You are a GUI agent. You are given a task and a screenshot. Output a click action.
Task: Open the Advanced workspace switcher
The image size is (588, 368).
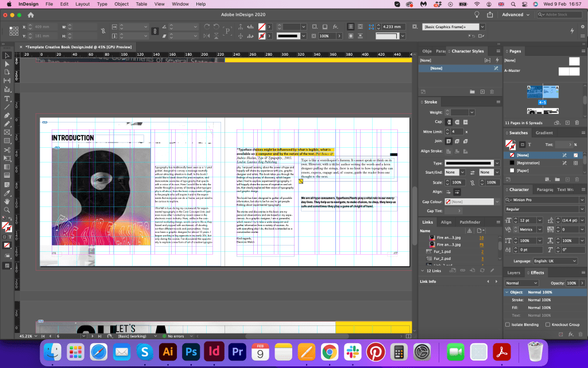pyautogui.click(x=516, y=14)
